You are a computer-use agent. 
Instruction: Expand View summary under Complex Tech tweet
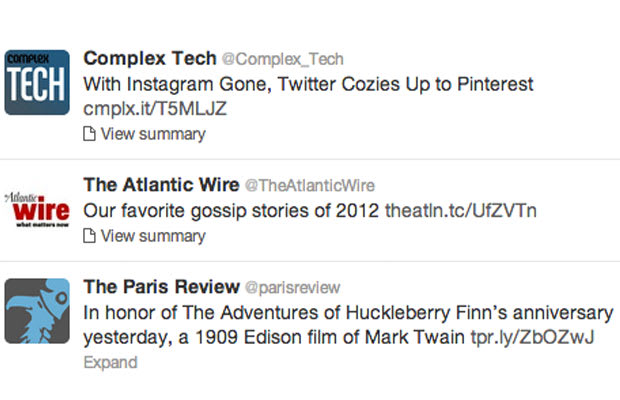(x=153, y=134)
